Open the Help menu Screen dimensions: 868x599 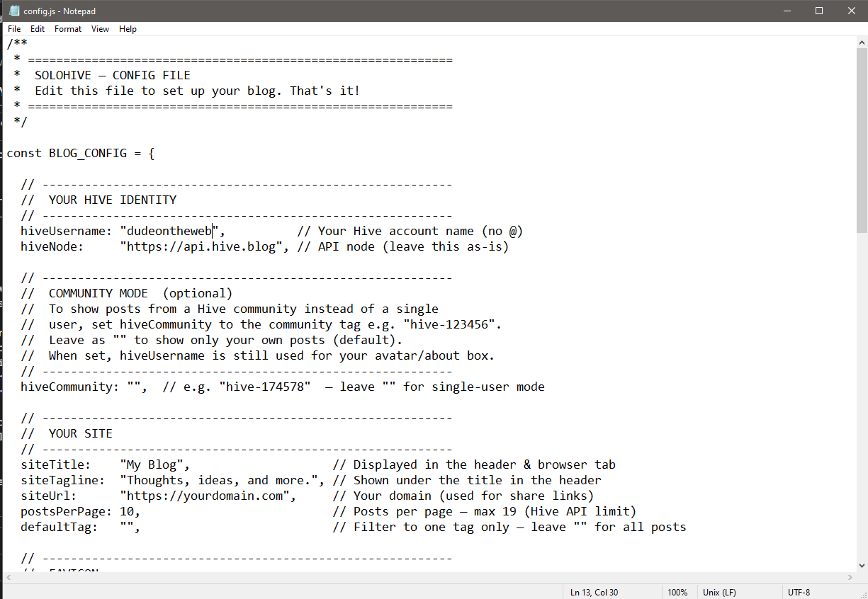coord(128,29)
